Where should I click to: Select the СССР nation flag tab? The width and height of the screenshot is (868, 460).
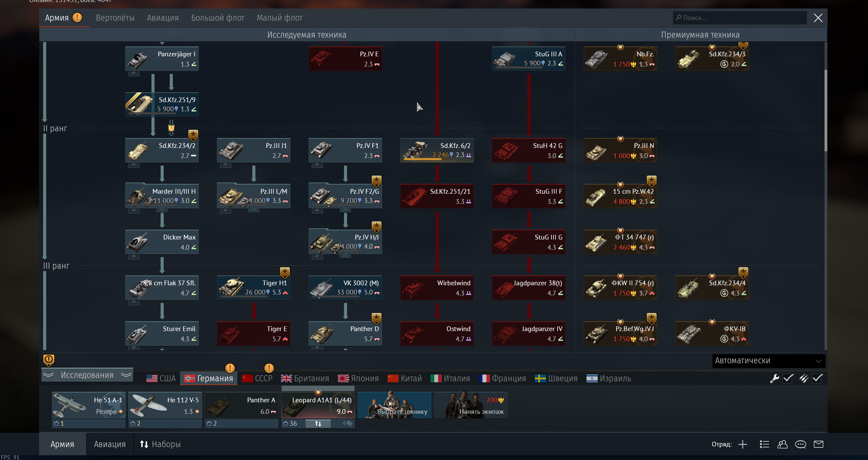(x=257, y=379)
